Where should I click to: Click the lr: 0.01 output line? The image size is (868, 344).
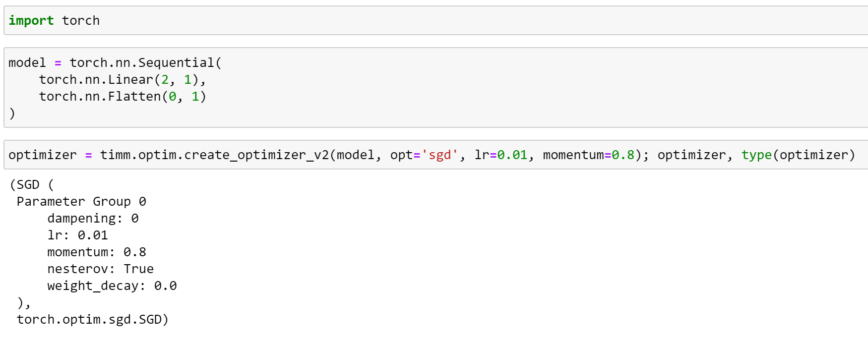(x=77, y=235)
